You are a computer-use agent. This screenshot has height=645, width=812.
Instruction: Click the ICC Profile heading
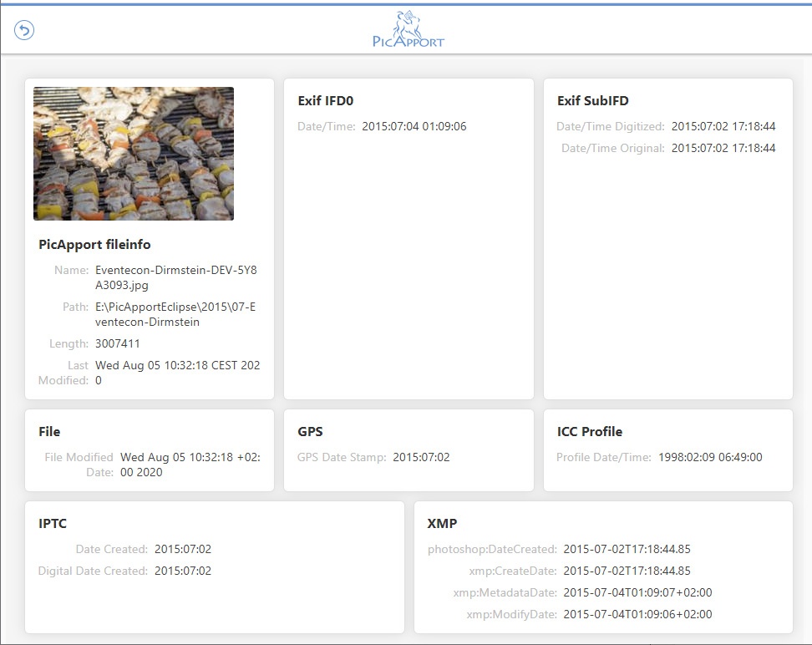pyautogui.click(x=589, y=432)
